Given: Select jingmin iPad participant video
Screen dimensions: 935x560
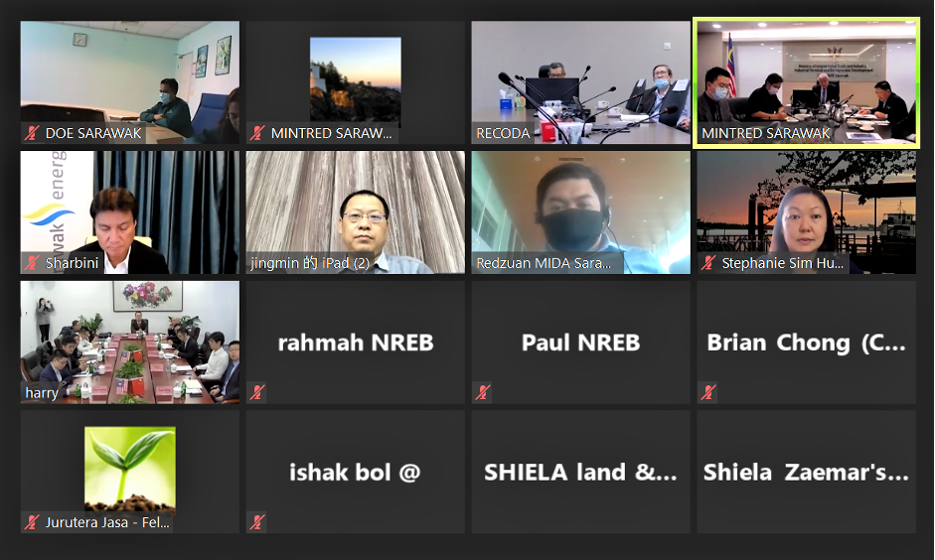Looking at the screenshot, I should (356, 212).
